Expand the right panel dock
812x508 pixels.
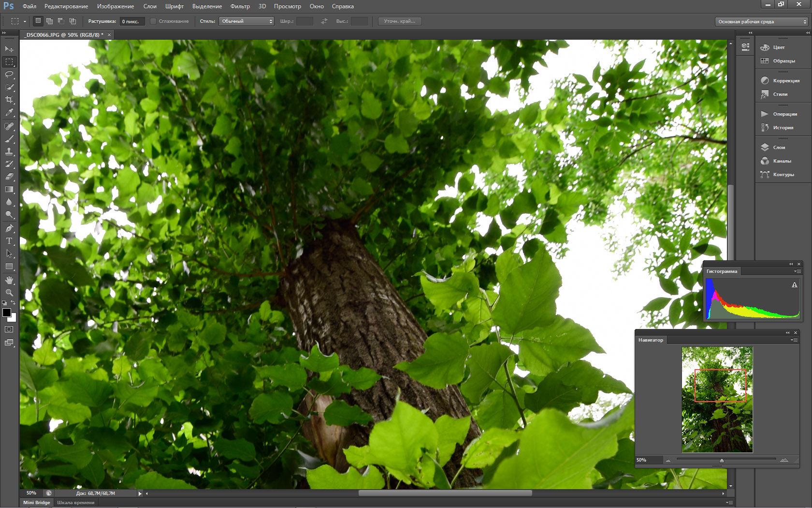[x=808, y=33]
